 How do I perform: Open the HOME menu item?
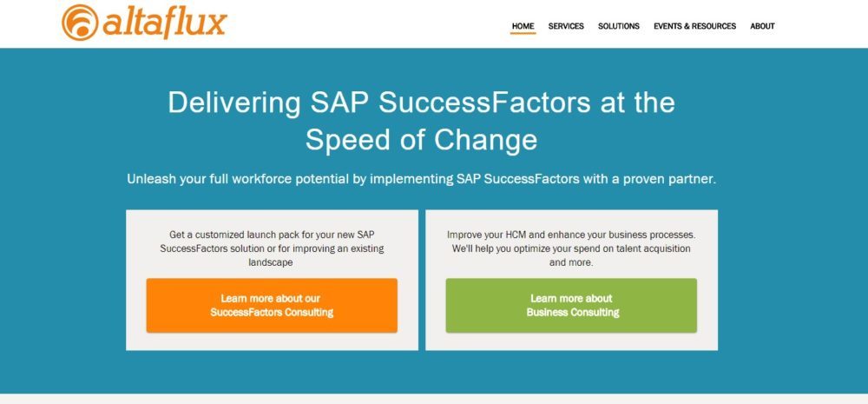523,26
